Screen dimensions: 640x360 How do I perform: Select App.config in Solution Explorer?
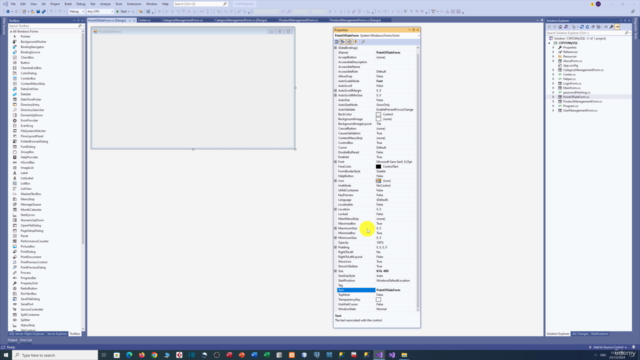click(570, 65)
